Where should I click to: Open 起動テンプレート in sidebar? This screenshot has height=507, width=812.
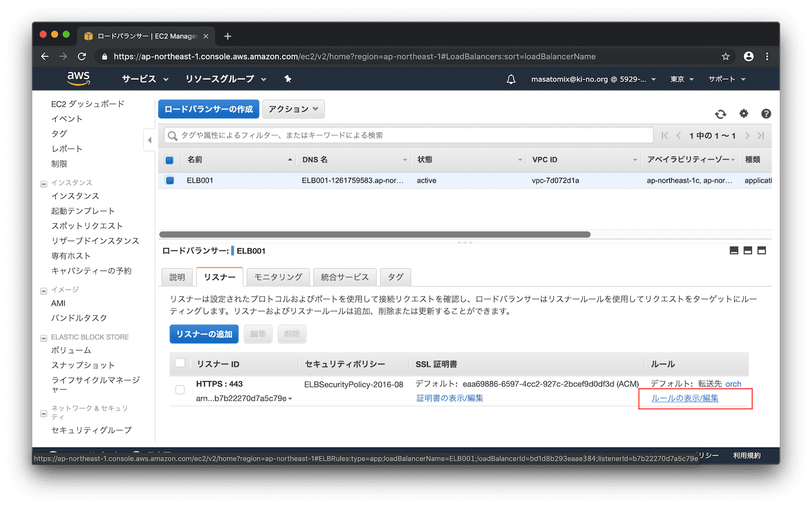pos(83,211)
